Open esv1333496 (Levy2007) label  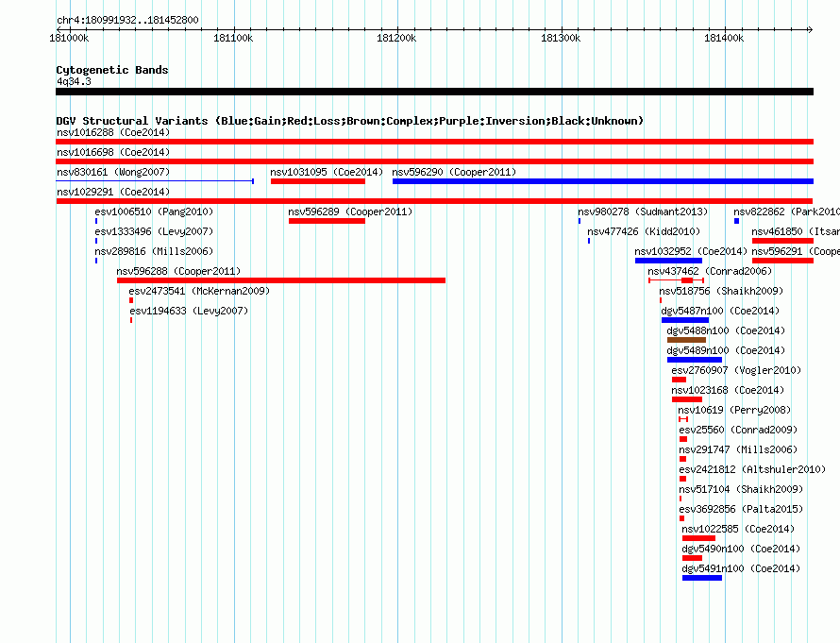point(154,231)
